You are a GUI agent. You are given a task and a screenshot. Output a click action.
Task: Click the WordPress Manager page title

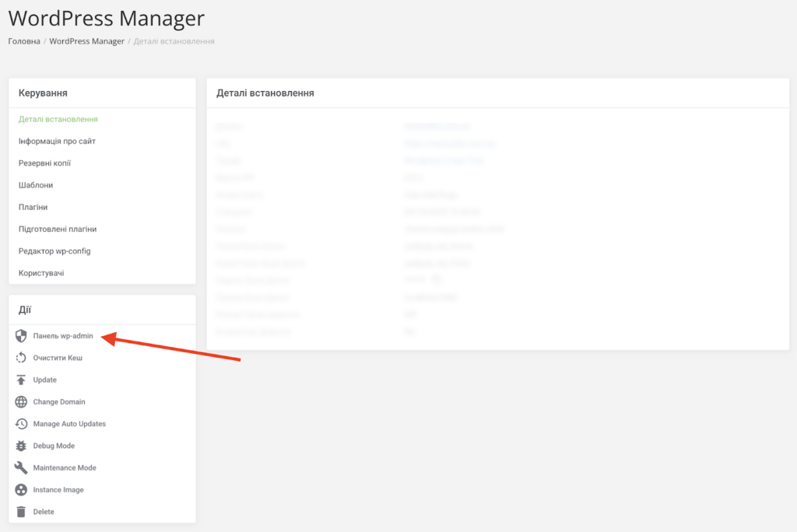click(x=106, y=19)
